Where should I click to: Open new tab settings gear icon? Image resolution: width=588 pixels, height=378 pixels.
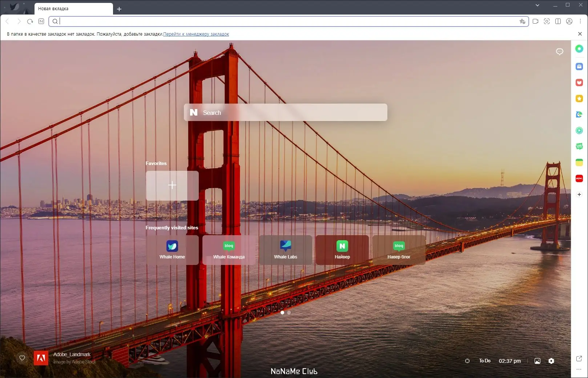click(551, 361)
